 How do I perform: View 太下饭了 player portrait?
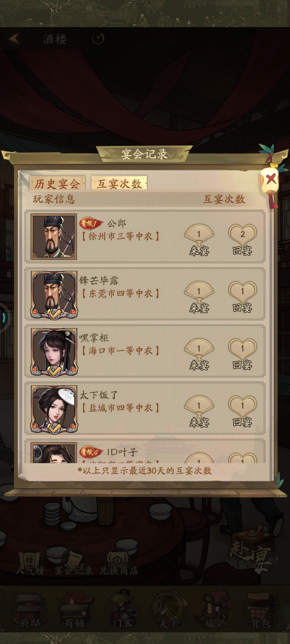tap(54, 409)
